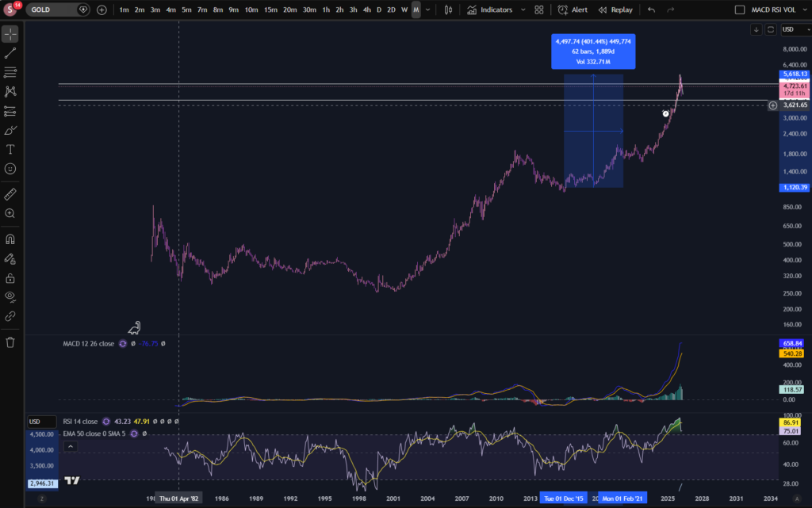Start bar Replay mode

(x=615, y=10)
